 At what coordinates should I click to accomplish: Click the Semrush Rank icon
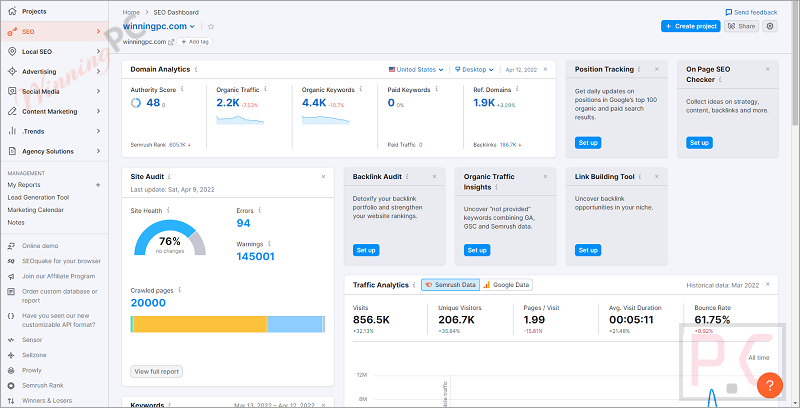tap(11, 386)
